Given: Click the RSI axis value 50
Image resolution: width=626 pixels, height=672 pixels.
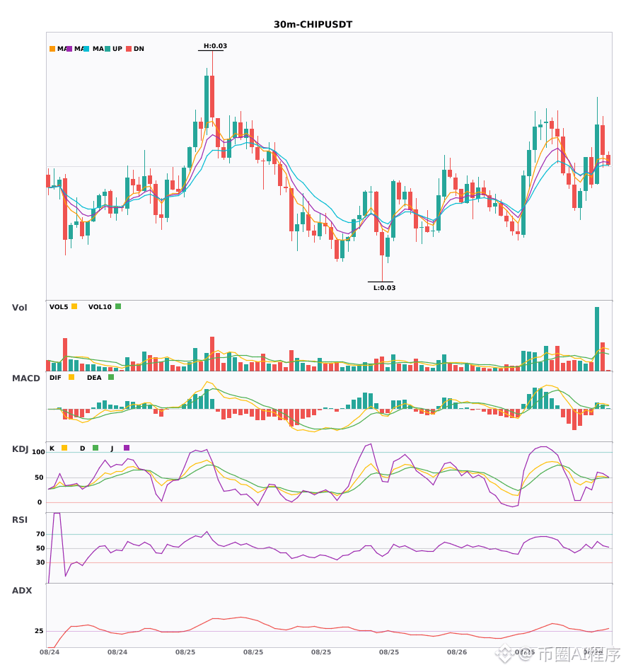Looking at the screenshot, I should coord(40,548).
